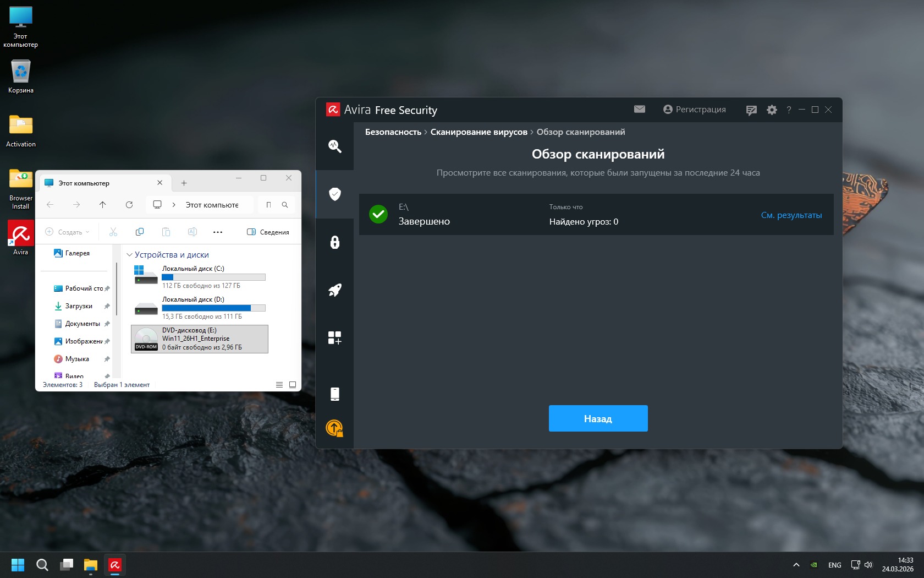Open the Privacy lock icon in sidebar
Image resolution: width=924 pixels, height=578 pixels.
pyautogui.click(x=334, y=242)
